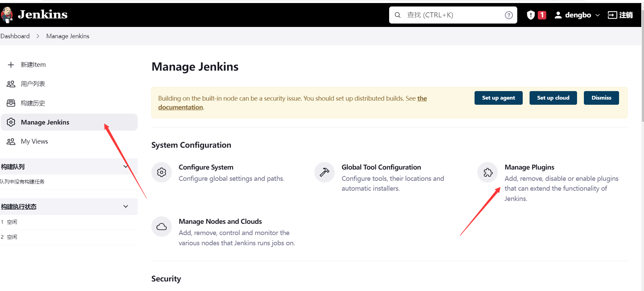Open the Manage Plugins link
The height and width of the screenshot is (291, 644).
[x=530, y=167]
